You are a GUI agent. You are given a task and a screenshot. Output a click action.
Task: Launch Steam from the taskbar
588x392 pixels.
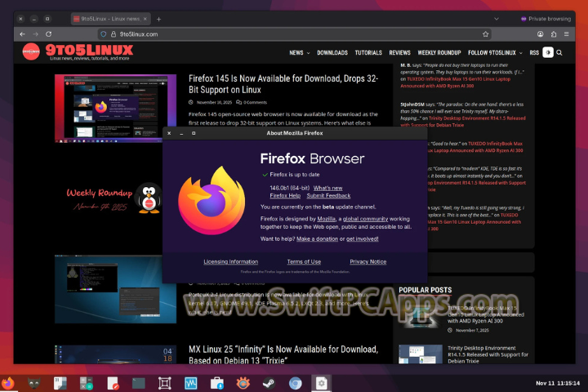[269, 383]
